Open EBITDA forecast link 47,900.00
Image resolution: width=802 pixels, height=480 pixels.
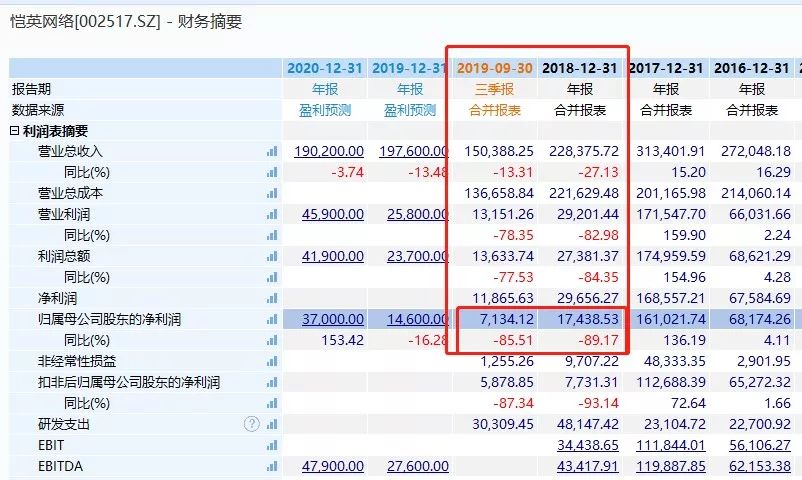[x=333, y=466]
